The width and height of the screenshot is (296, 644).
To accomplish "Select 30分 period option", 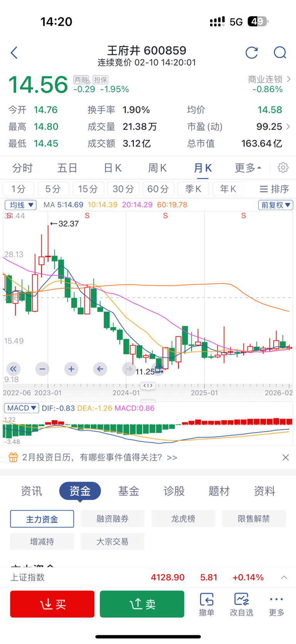I will point(123,189).
